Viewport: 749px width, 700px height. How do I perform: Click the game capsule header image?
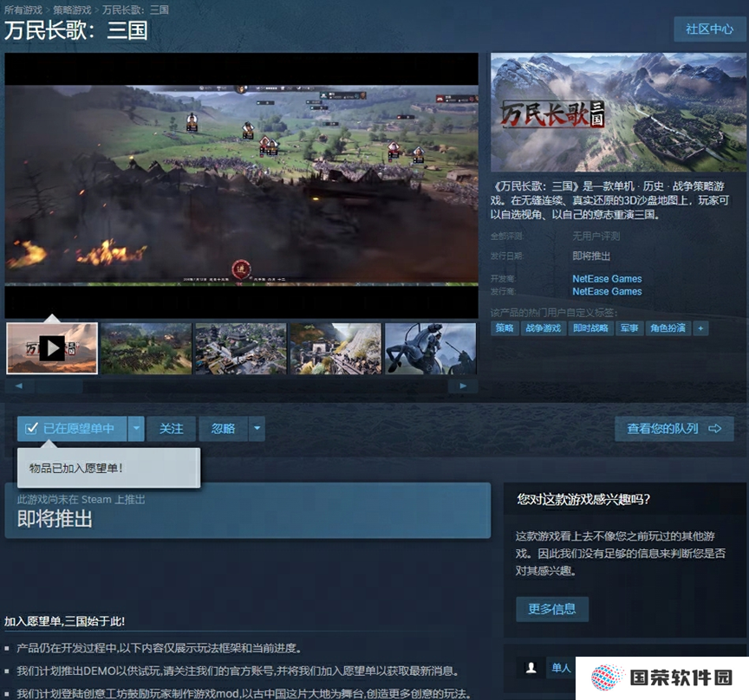tap(618, 113)
